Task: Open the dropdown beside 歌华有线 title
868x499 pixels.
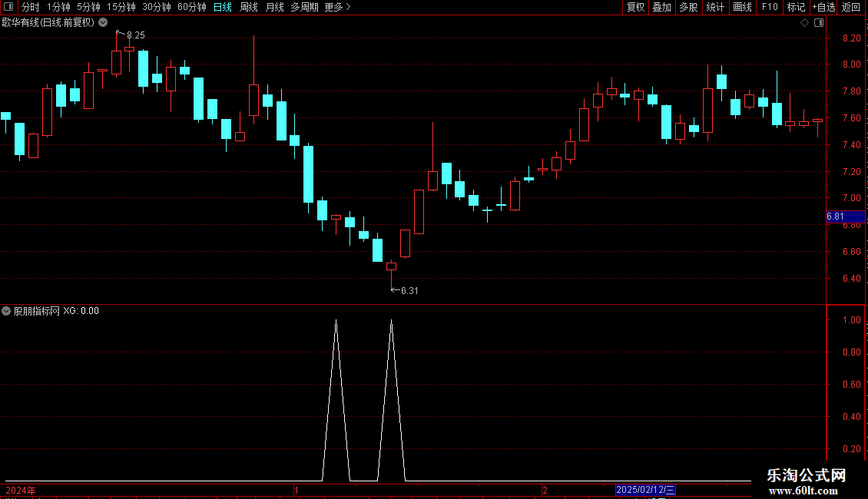Action: 103,22
